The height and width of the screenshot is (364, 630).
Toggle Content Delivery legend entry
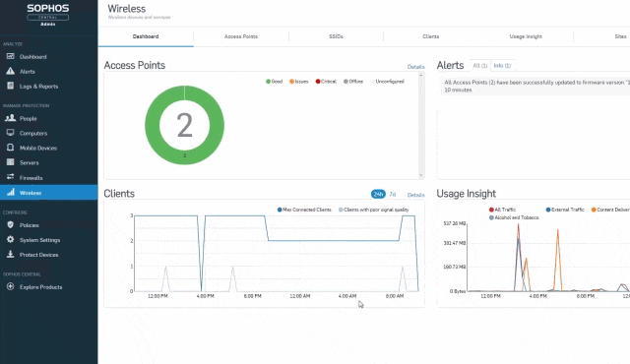click(x=610, y=210)
